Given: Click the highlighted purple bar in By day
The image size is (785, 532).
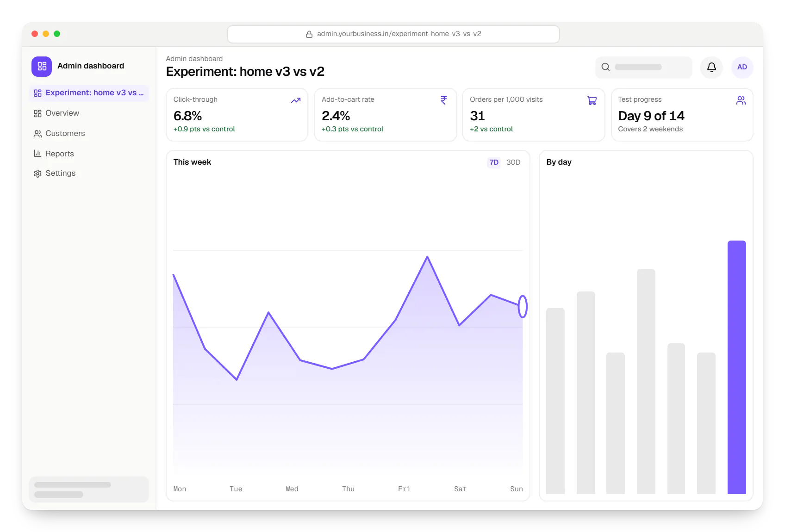Looking at the screenshot, I should click(x=736, y=367).
